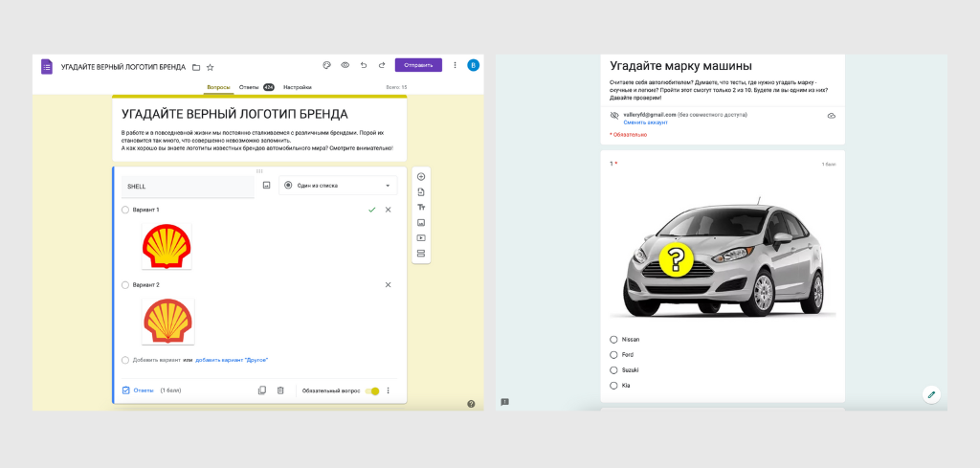Select the Nissan answer option

click(613, 340)
